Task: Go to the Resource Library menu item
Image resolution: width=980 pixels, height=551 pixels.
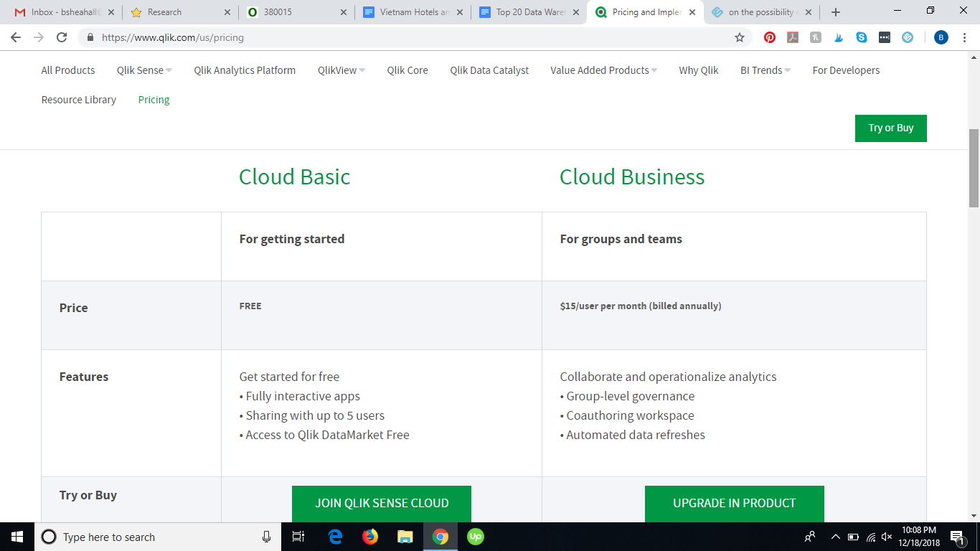Action: tap(79, 100)
